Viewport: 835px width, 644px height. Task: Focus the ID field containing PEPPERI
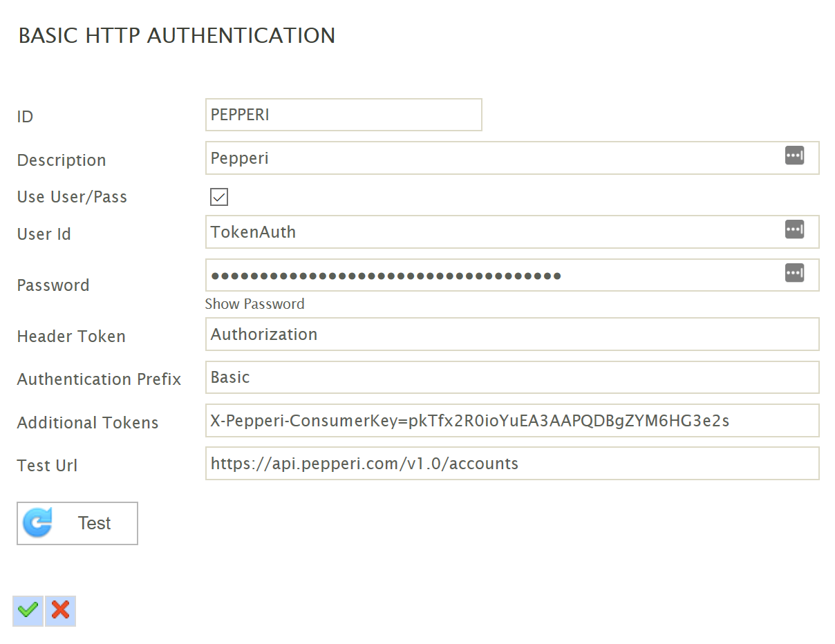point(343,115)
